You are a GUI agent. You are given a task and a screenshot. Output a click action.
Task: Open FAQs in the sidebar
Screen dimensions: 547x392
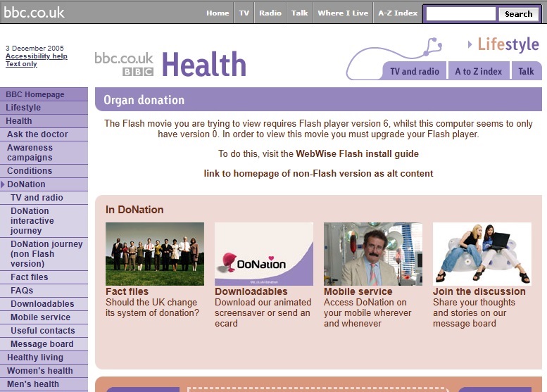tap(44, 291)
